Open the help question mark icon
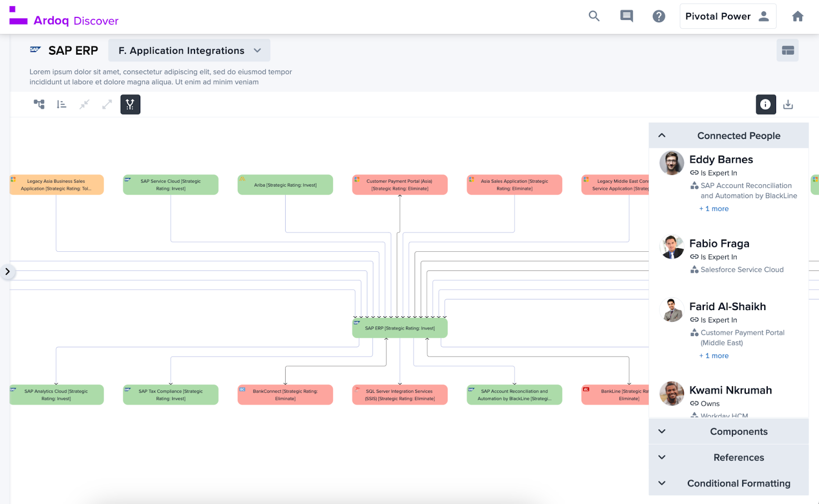819x504 pixels. (x=659, y=16)
